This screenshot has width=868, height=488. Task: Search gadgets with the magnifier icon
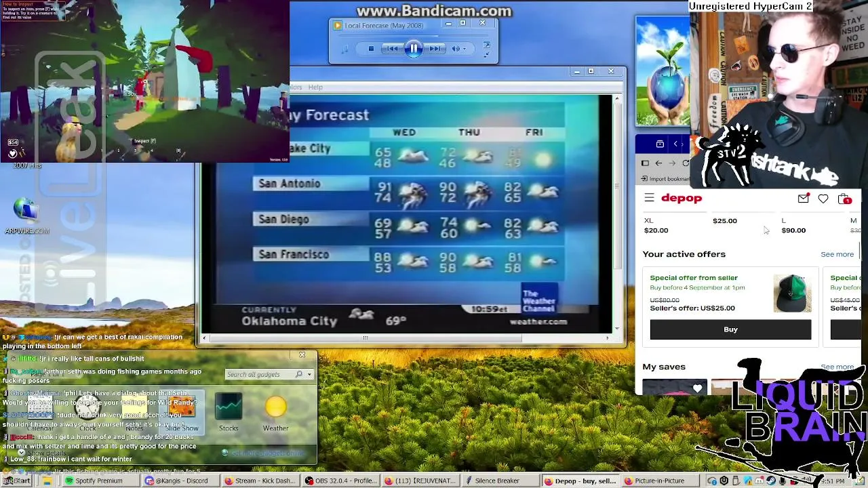(x=299, y=374)
